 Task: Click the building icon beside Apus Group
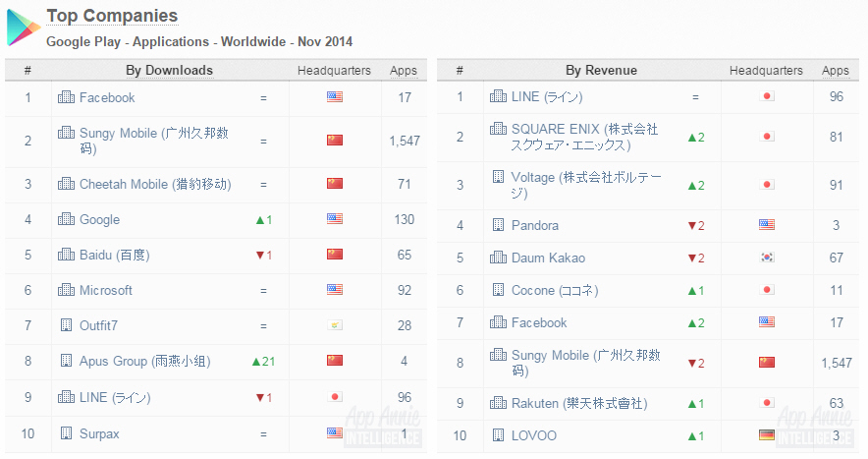(x=66, y=361)
